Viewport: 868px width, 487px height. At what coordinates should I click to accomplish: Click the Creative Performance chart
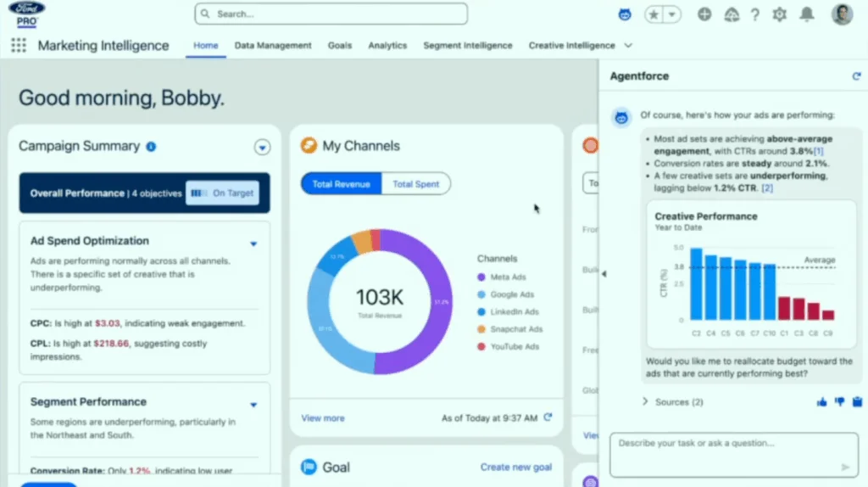click(x=751, y=274)
